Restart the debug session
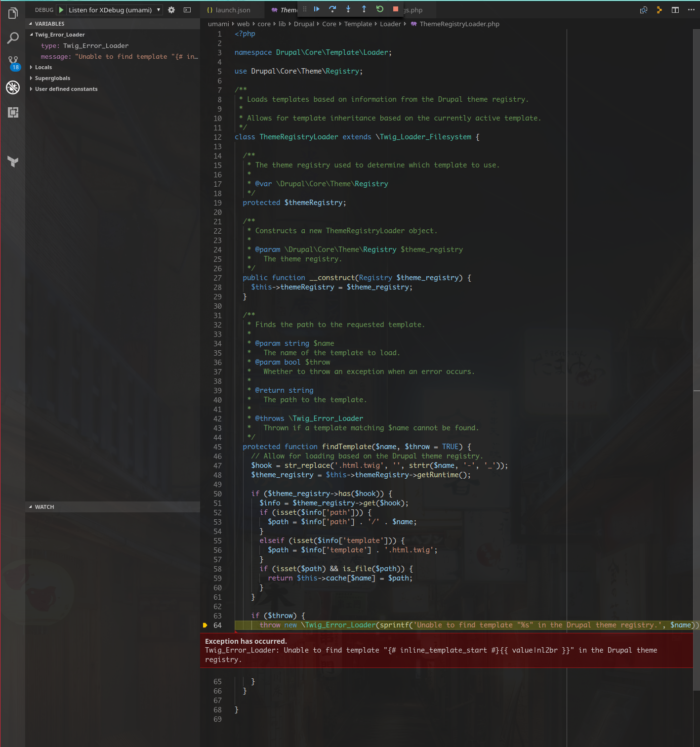Viewport: 700px width, 747px height. 379,9
